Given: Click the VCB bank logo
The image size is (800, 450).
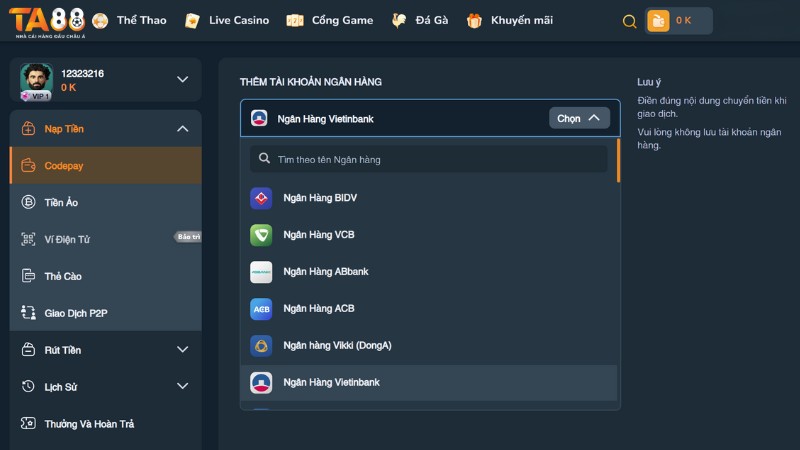Looking at the screenshot, I should [x=261, y=235].
